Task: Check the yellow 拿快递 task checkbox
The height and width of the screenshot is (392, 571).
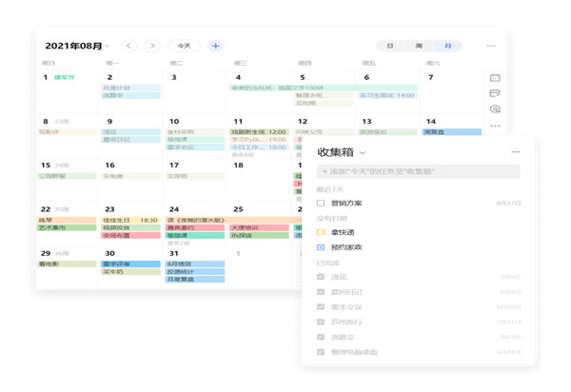Action: (x=321, y=232)
